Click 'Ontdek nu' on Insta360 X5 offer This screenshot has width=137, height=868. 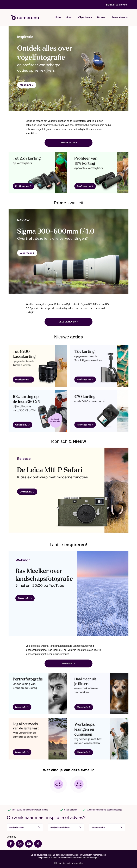(x=22, y=425)
